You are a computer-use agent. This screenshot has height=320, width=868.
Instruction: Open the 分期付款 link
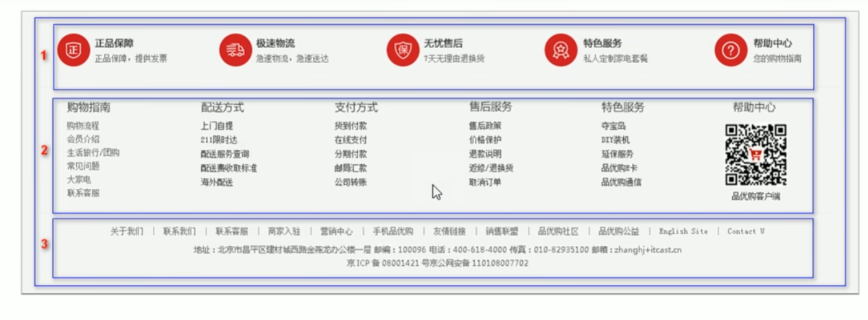351,154
